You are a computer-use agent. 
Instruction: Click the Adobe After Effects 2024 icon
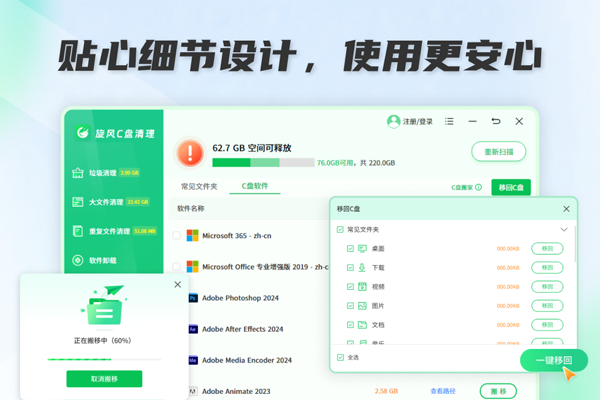(x=193, y=329)
